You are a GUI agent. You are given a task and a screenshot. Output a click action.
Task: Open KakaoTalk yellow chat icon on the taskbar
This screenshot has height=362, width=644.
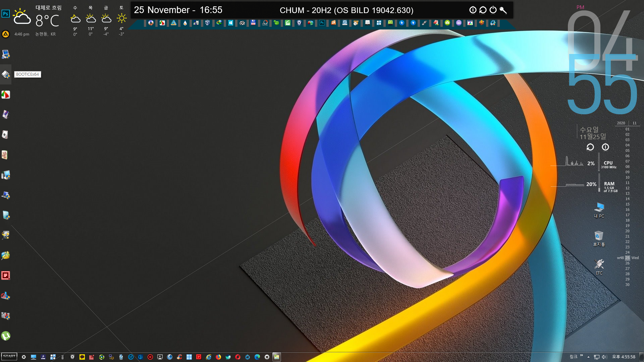click(82, 357)
